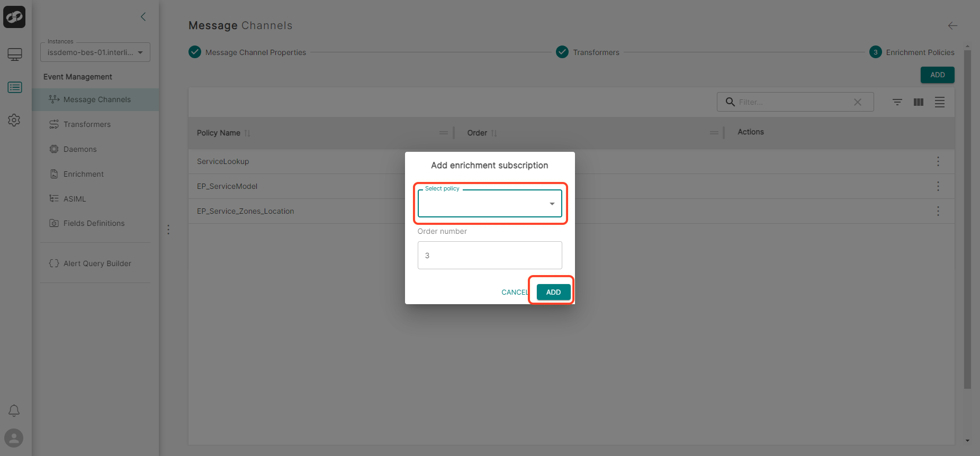Open Message Channels in sidebar
This screenshot has width=980, height=456.
95,99
